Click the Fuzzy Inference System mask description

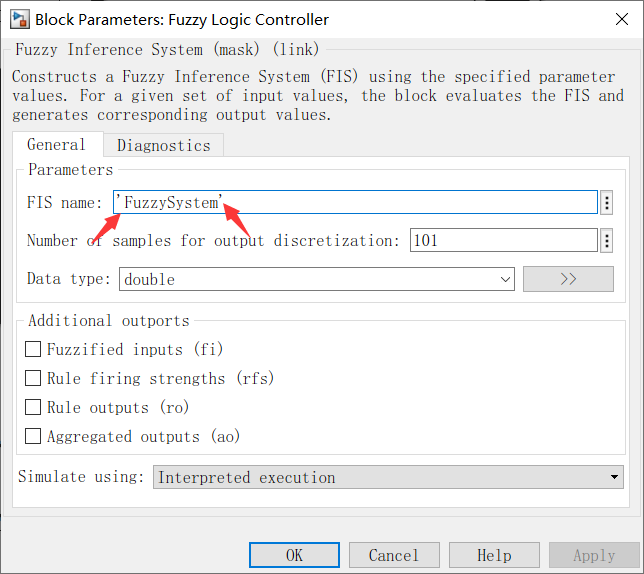[318, 96]
